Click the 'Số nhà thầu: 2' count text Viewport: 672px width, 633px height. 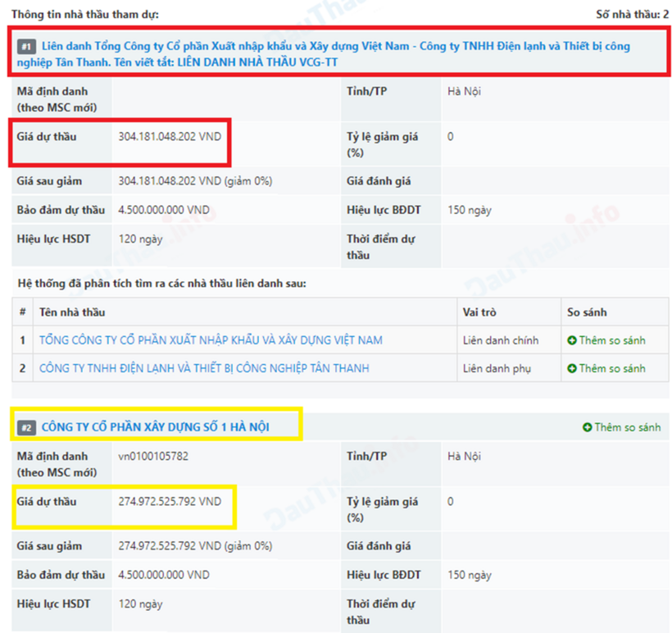click(x=632, y=14)
